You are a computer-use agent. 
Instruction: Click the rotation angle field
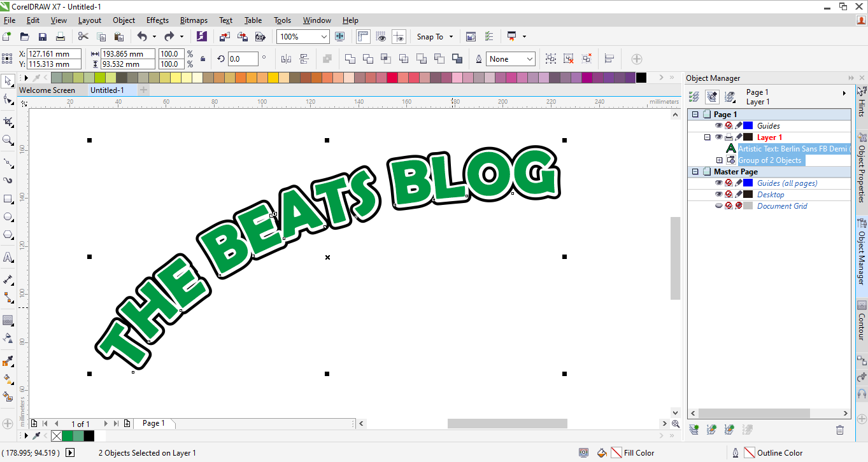[243, 59]
